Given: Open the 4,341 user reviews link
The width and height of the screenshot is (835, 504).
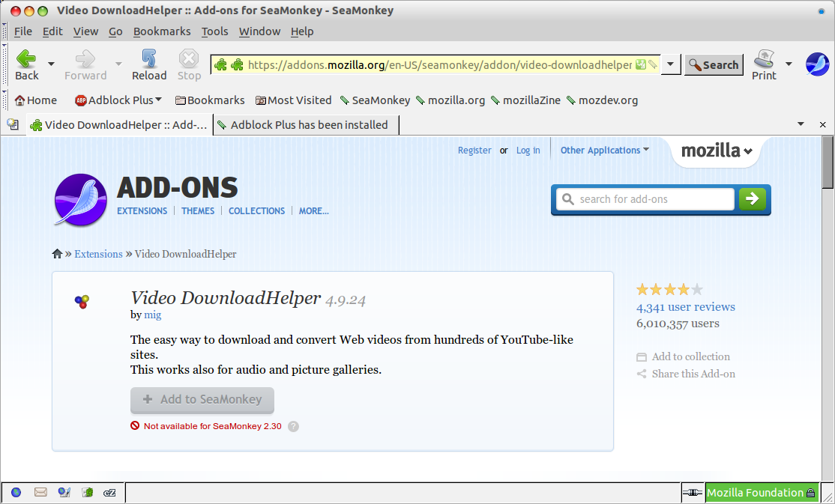Looking at the screenshot, I should coord(685,306).
